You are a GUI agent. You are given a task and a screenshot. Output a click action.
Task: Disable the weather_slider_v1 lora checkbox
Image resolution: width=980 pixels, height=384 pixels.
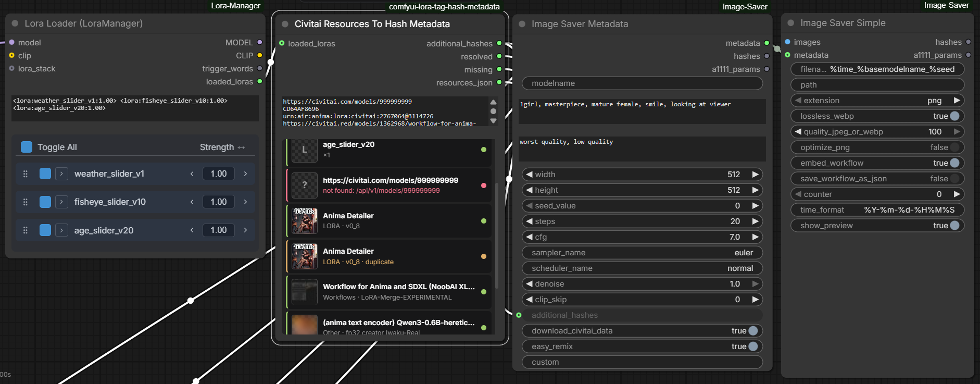pos(45,174)
